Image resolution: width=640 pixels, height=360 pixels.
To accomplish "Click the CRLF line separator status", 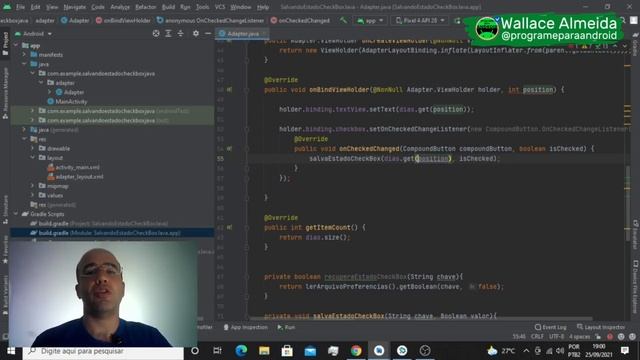I will pyautogui.click(x=537, y=337).
